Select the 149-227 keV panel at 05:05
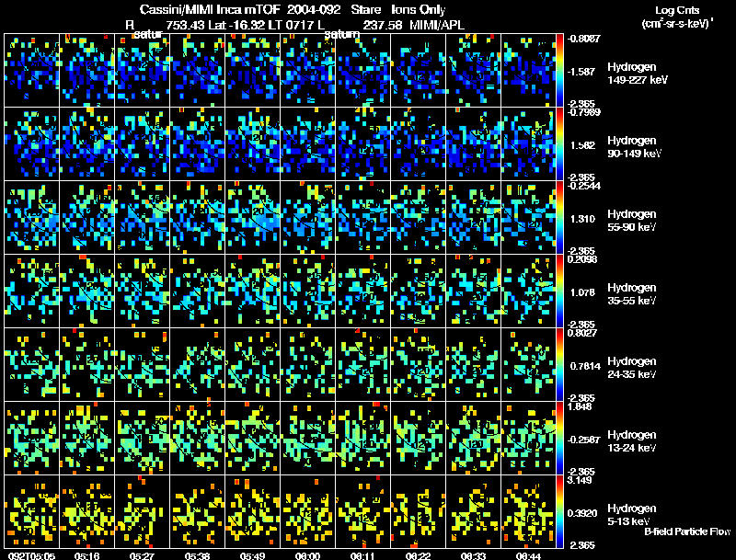The width and height of the screenshot is (736, 560). click(x=32, y=71)
